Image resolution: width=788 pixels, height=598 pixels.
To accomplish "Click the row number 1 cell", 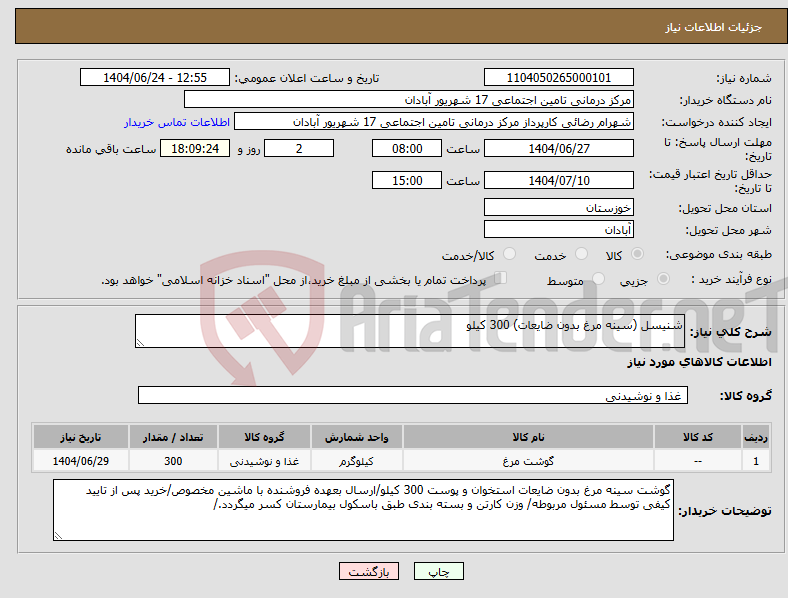I will click(x=756, y=461).
